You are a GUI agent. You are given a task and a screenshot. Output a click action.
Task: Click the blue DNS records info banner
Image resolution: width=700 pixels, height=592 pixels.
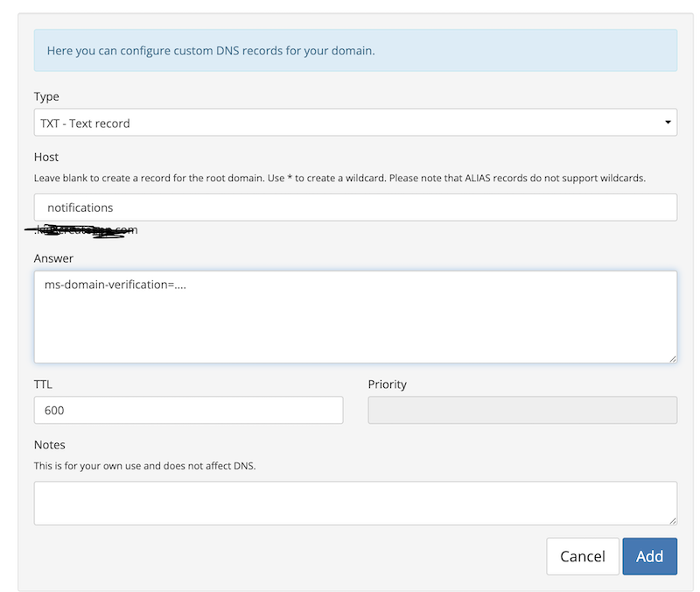(354, 51)
